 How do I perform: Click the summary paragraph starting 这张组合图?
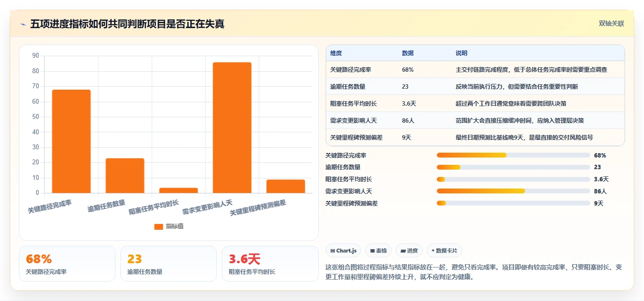(474, 272)
